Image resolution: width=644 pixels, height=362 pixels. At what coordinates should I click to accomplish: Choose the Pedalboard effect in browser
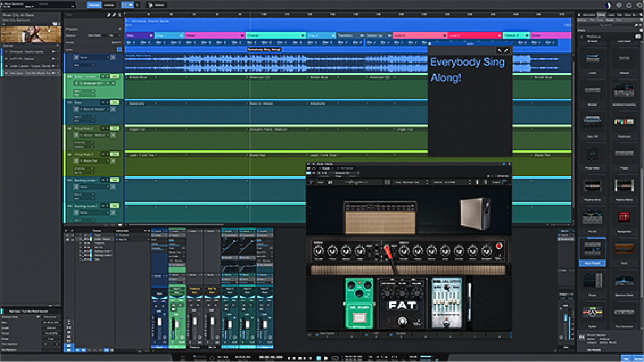624,125
